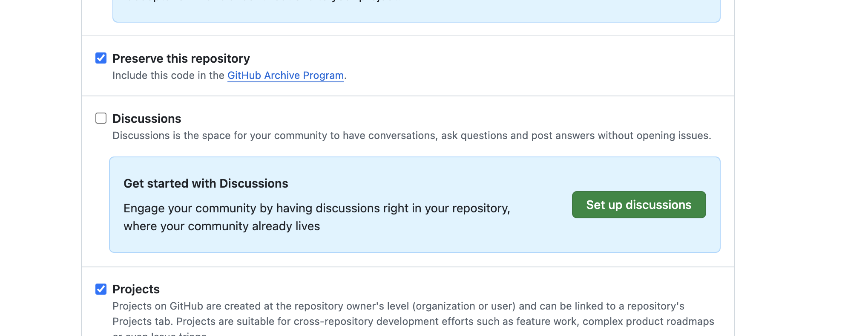Click the 'Engage your community' text line

pyautogui.click(x=316, y=208)
